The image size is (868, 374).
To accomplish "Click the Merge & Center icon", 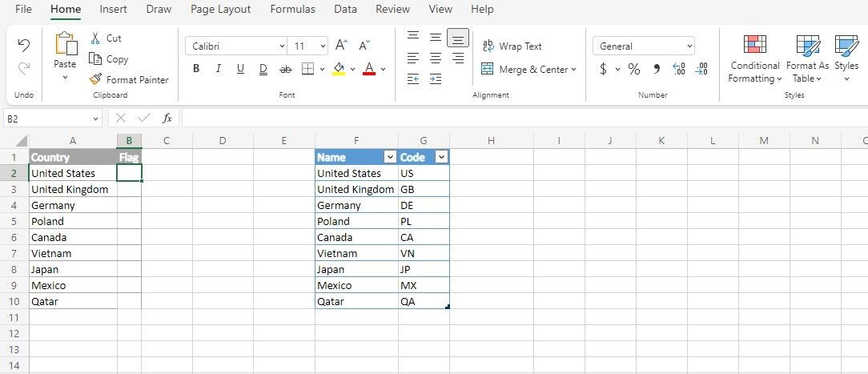I will (487, 69).
